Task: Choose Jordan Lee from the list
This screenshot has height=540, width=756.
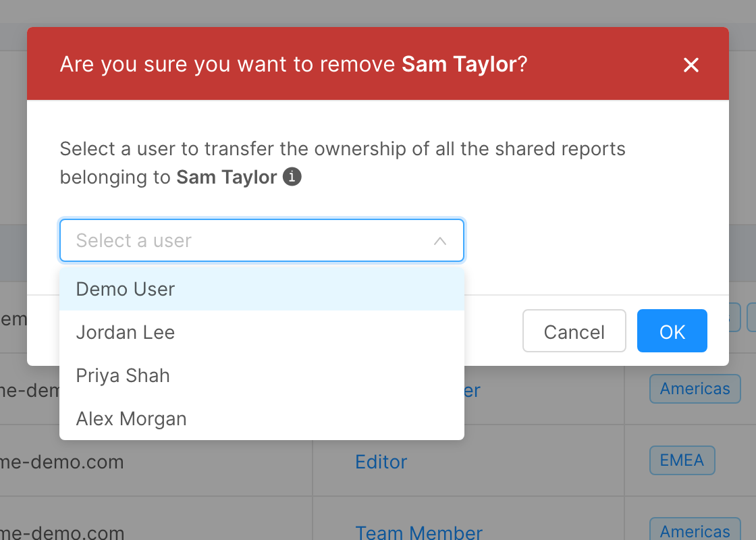Action: tap(262, 332)
